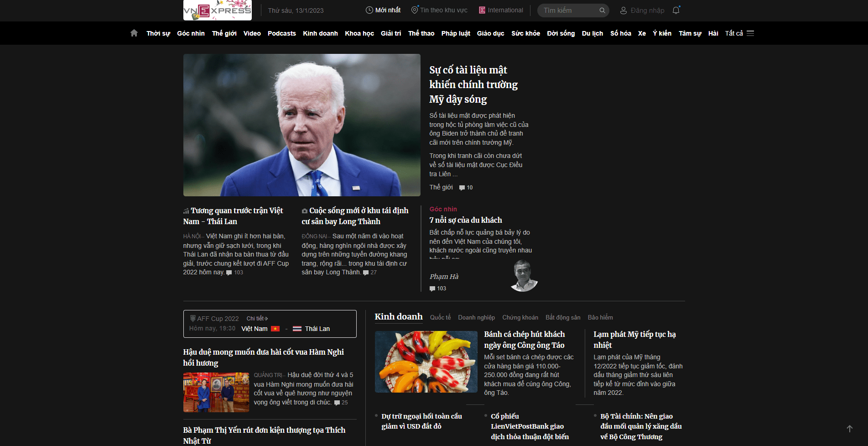Open the notifications bell
Image resolution: width=868 pixels, height=446 pixels.
[x=676, y=10]
